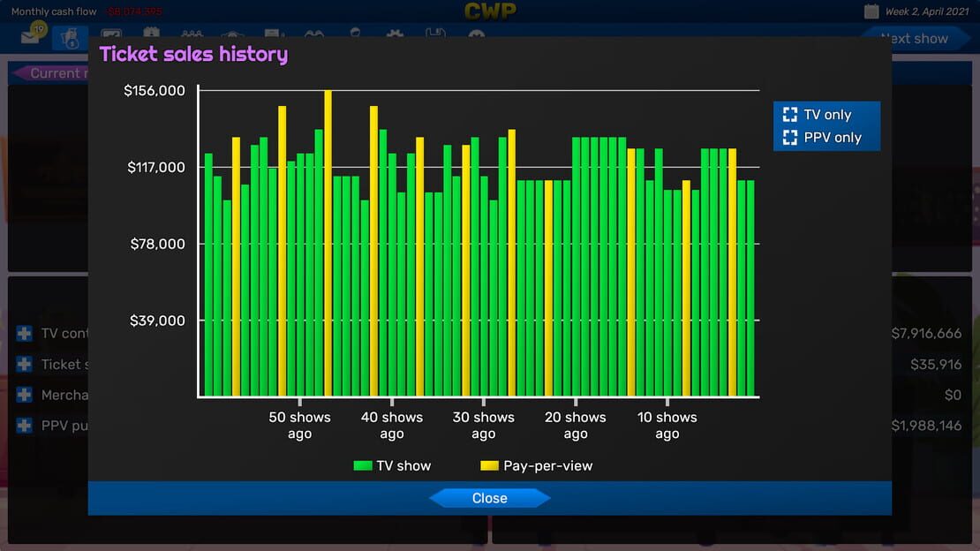Viewport: 980px width, 551px height.
Task: Expand the TV contract row plus icon
Action: click(x=25, y=334)
